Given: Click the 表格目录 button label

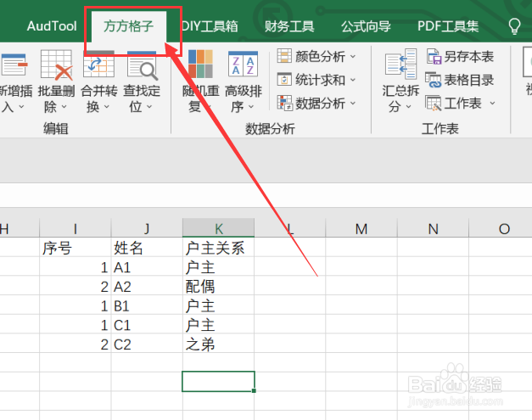Looking at the screenshot, I should tap(469, 80).
